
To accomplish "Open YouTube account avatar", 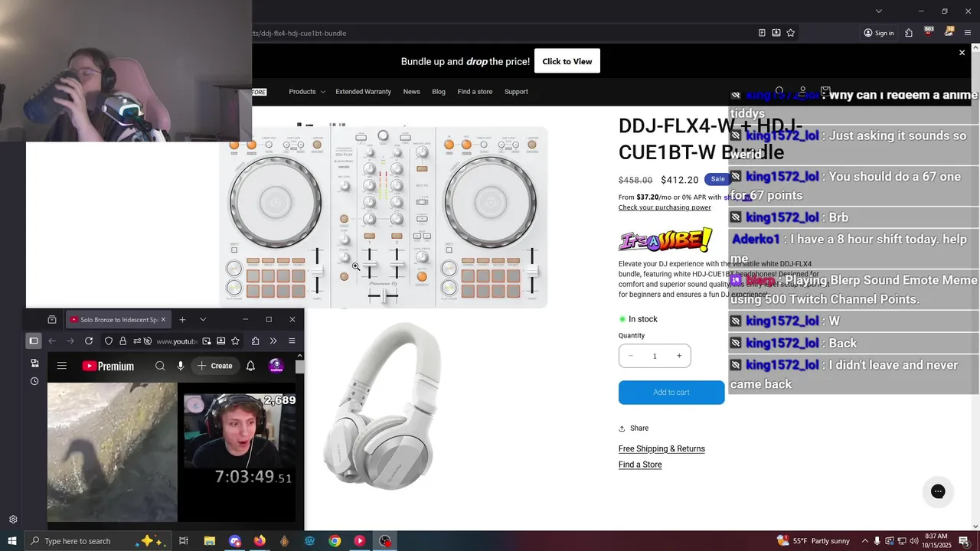I will [276, 366].
